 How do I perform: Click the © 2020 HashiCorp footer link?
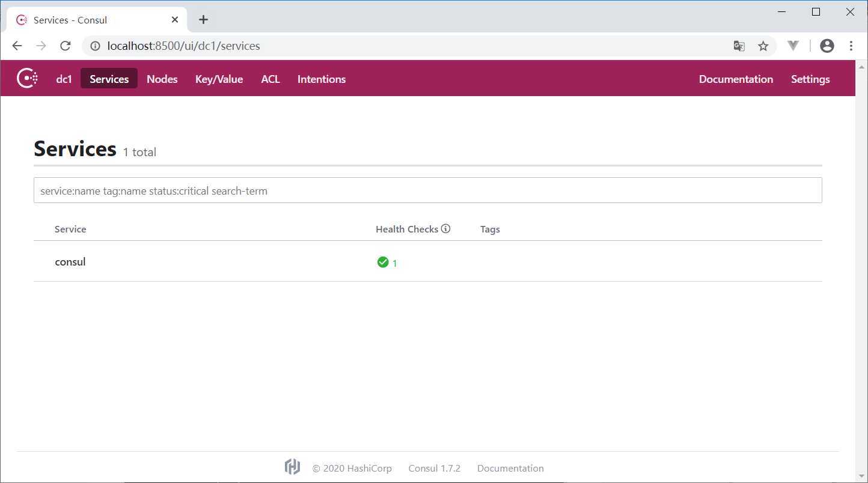click(x=352, y=468)
